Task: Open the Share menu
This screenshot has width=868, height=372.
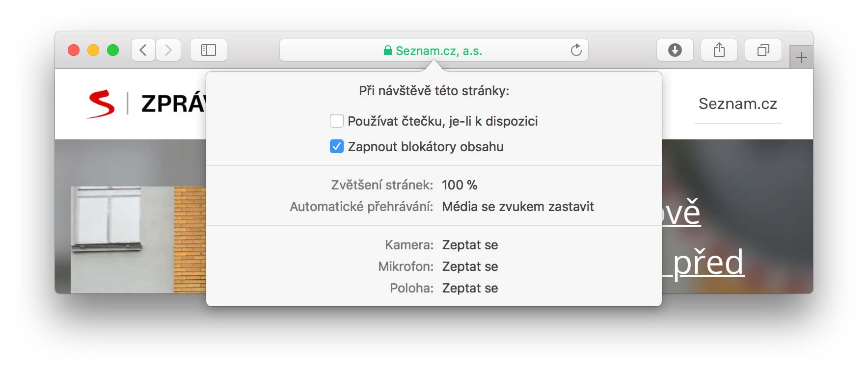Action: click(x=719, y=50)
